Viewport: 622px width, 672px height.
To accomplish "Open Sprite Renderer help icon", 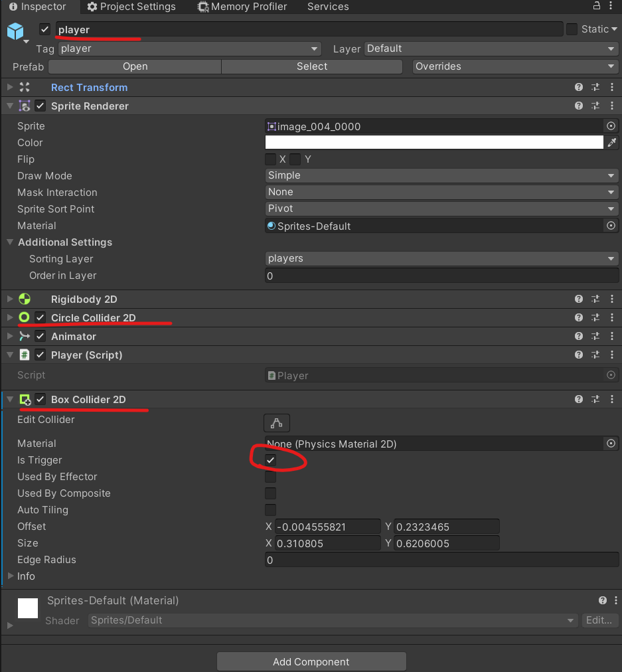I will pyautogui.click(x=579, y=106).
